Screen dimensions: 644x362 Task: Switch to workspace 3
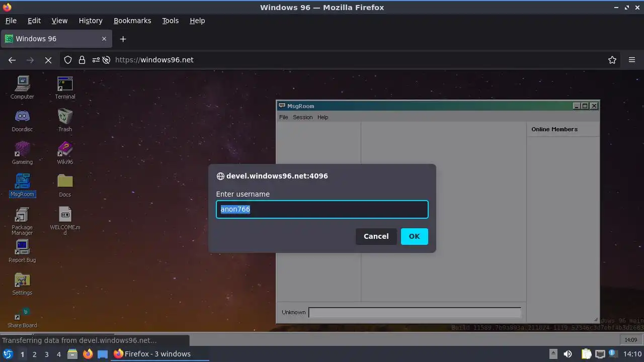46,354
